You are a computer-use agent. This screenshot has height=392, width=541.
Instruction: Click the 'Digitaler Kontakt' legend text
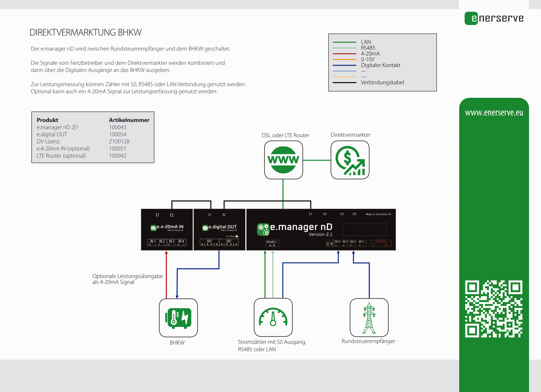coord(380,65)
